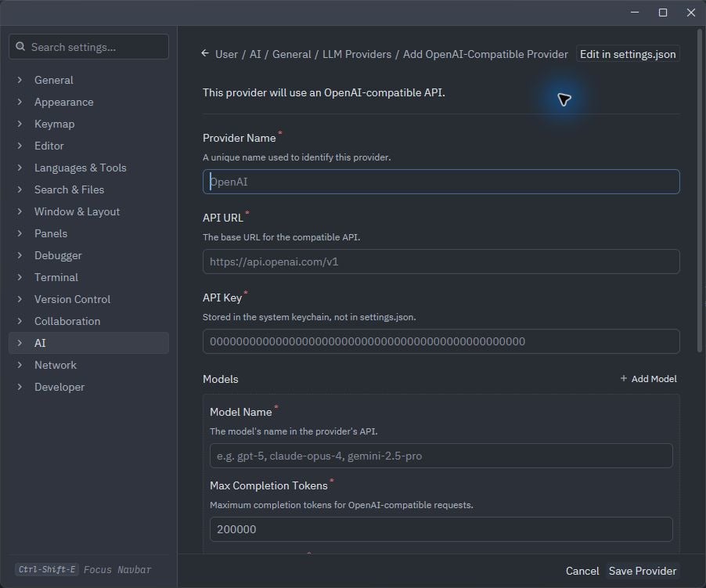Click Save Provider button
Screen dimensions: 706x588
tap(642, 571)
